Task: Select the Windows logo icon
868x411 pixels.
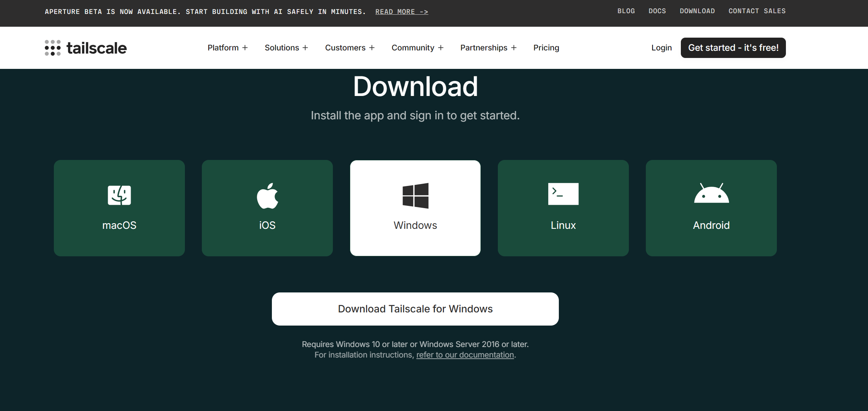Action: coord(415,196)
